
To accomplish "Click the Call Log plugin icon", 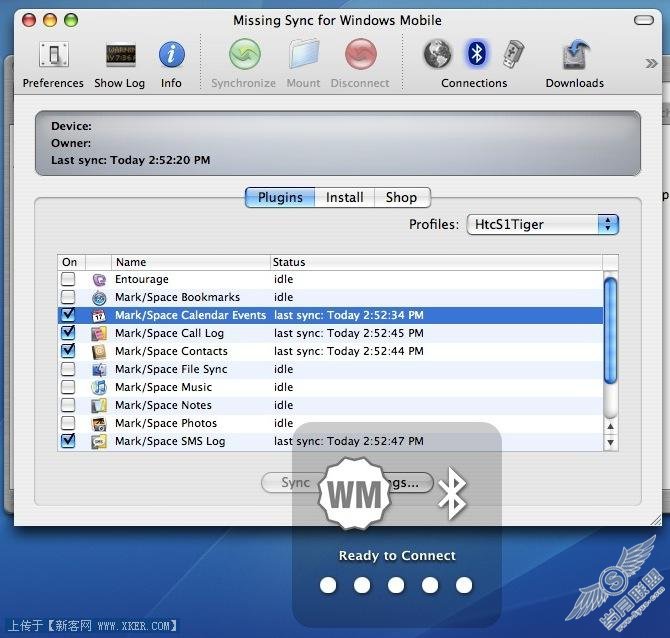I will pyautogui.click(x=99, y=333).
